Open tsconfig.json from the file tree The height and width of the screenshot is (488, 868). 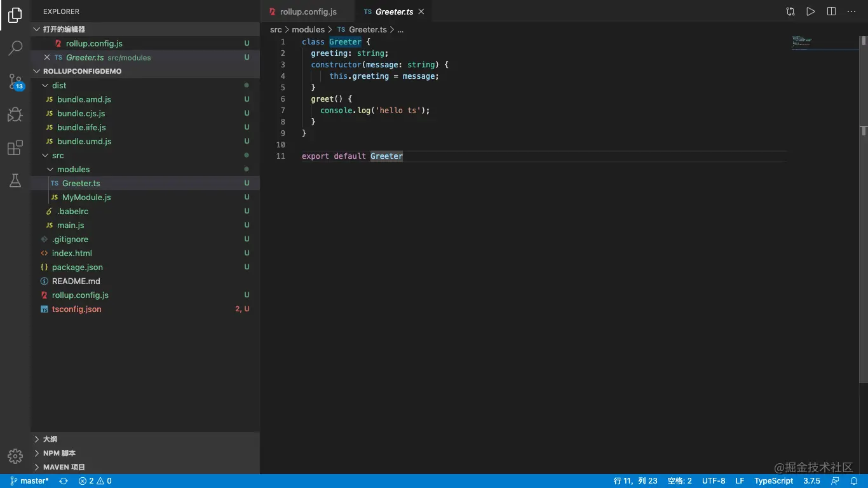76,309
